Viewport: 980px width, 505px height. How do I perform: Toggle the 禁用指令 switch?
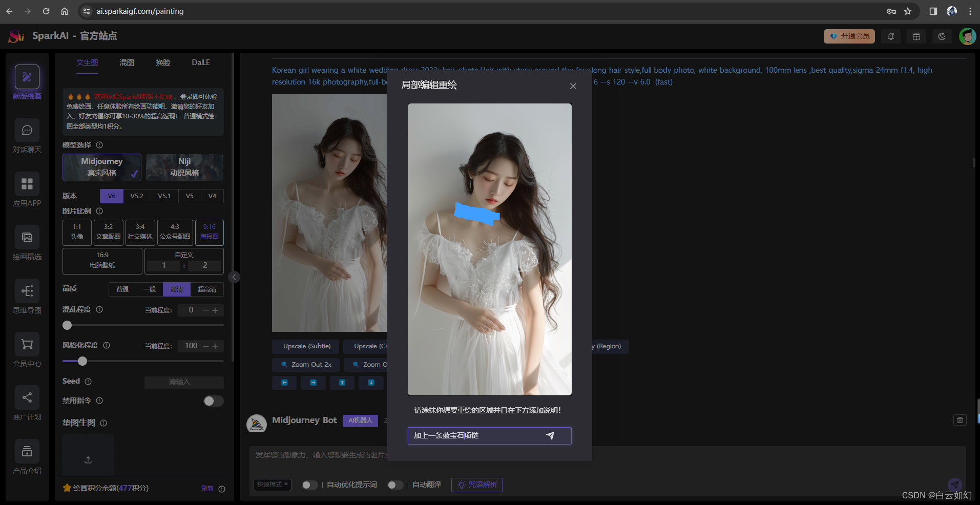(214, 401)
